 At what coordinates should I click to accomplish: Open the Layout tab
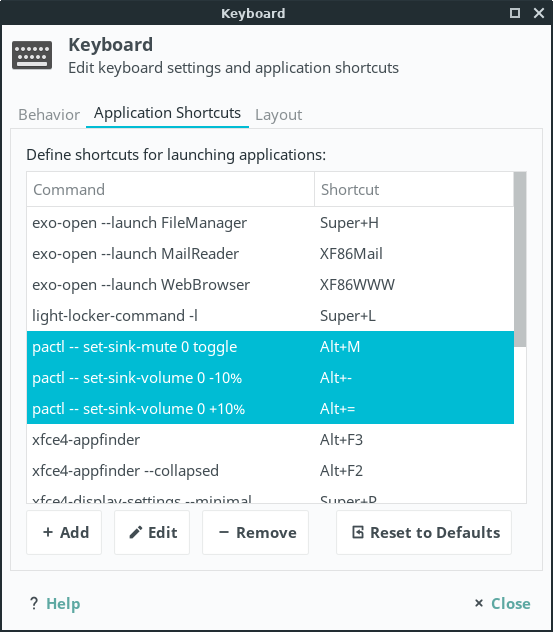(x=279, y=115)
